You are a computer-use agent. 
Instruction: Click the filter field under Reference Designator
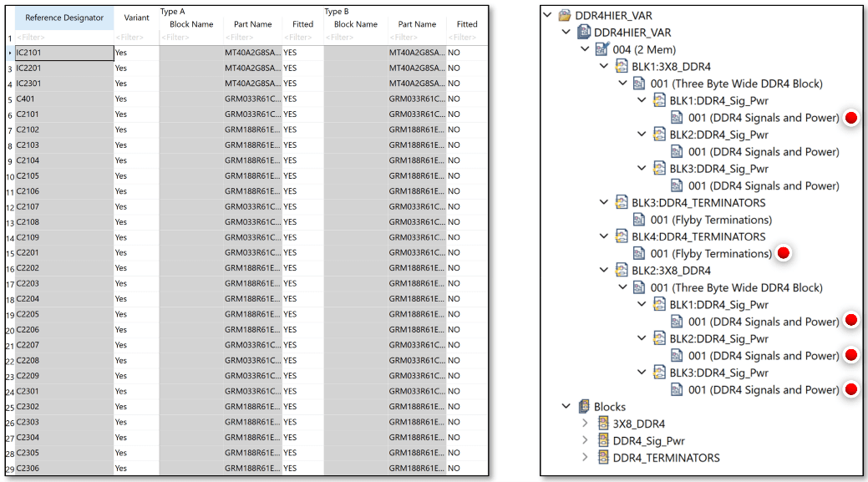(x=64, y=38)
